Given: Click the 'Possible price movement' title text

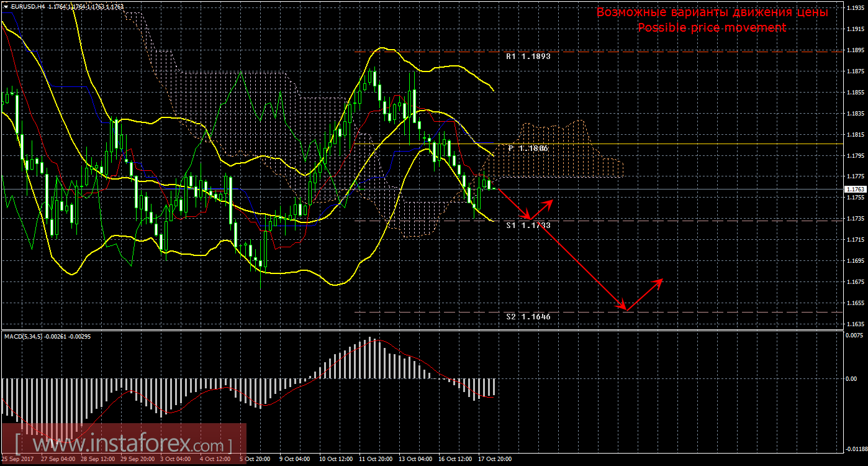Looking at the screenshot, I should pyautogui.click(x=712, y=28).
